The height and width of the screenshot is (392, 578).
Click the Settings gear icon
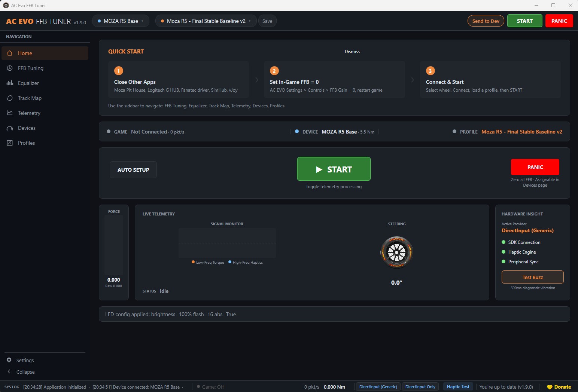click(9, 360)
